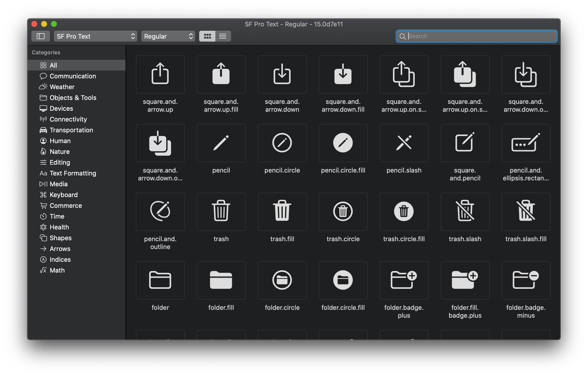The image size is (588, 376).
Task: Pick the trash.slash.fill symbol
Action: [526, 212]
